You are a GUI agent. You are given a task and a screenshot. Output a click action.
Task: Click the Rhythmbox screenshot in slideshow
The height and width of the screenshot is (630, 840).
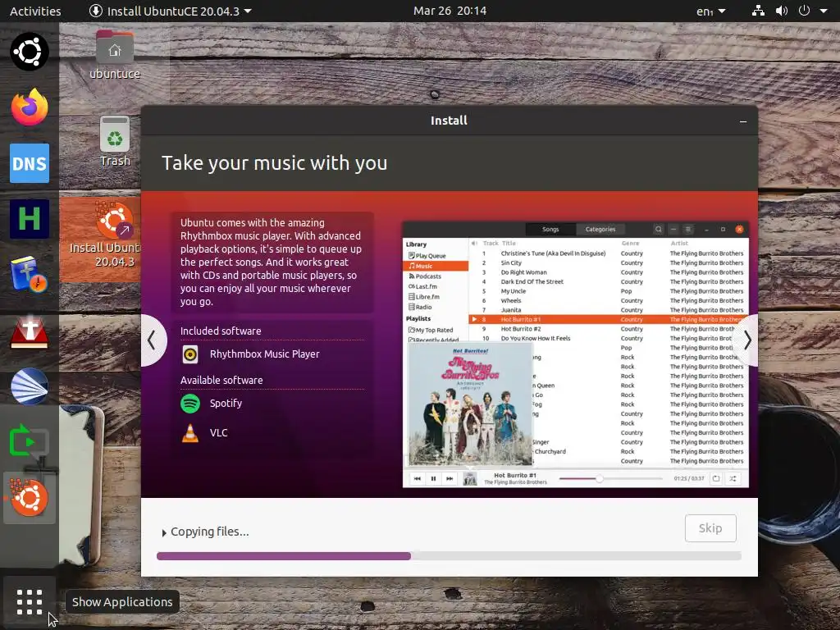[575, 354]
